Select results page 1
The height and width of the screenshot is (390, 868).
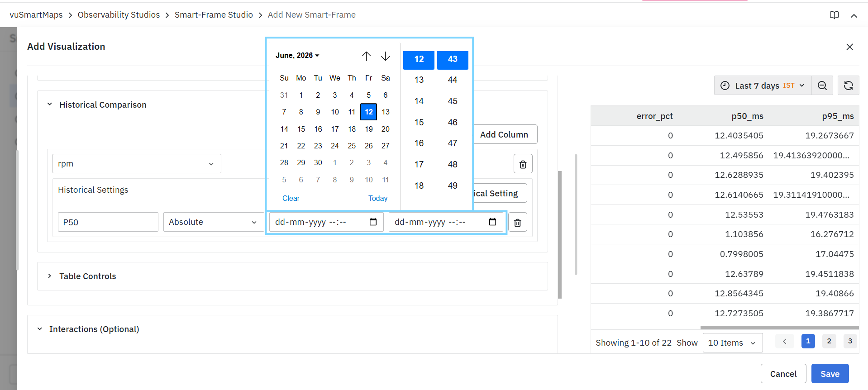coord(808,341)
